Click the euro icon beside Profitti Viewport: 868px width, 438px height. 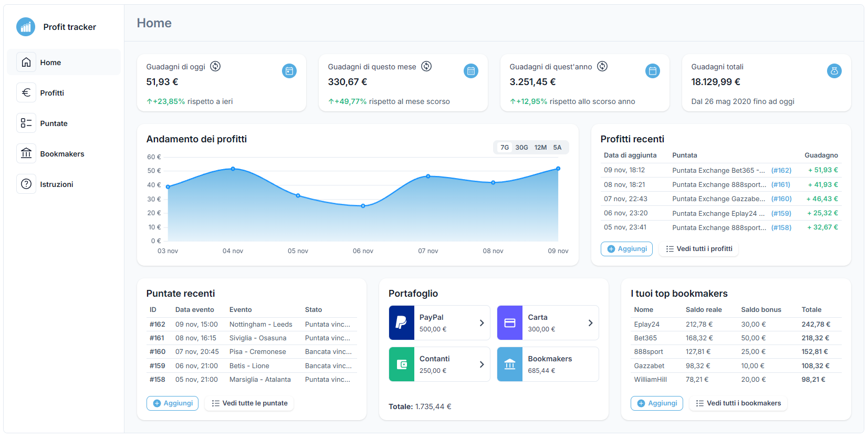pyautogui.click(x=26, y=93)
